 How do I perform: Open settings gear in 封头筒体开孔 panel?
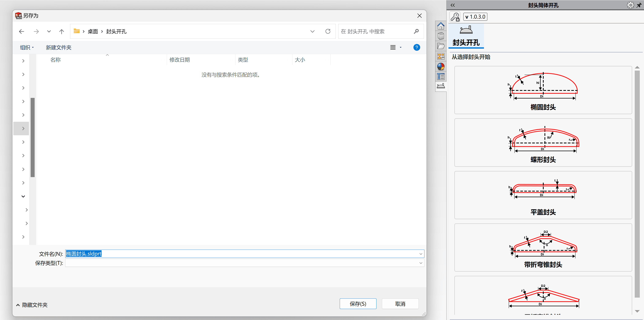(630, 5)
